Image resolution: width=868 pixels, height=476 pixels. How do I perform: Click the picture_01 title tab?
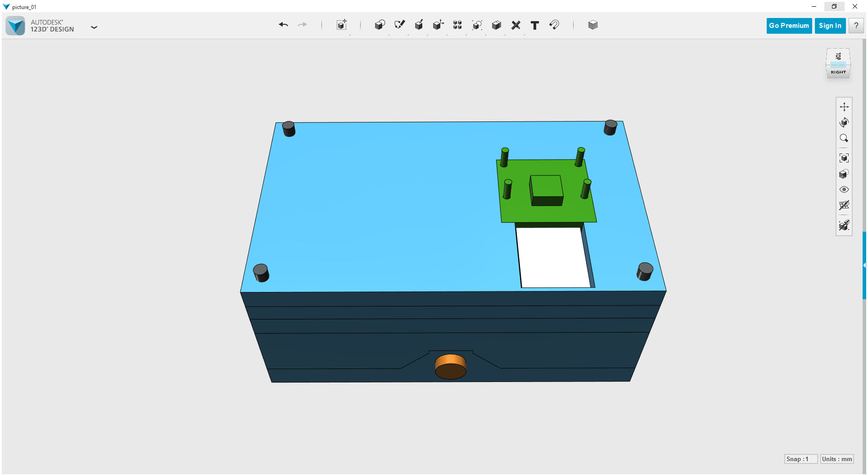[x=23, y=7]
